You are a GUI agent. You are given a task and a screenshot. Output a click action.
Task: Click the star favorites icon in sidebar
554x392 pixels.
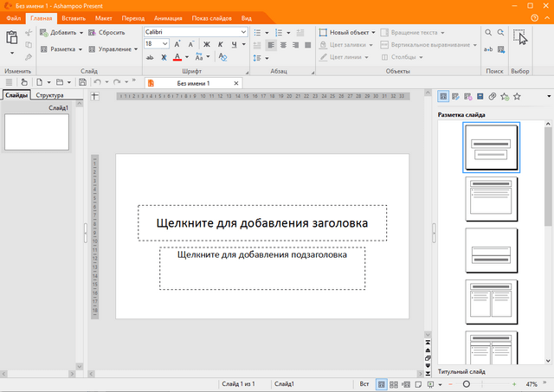pyautogui.click(x=517, y=97)
